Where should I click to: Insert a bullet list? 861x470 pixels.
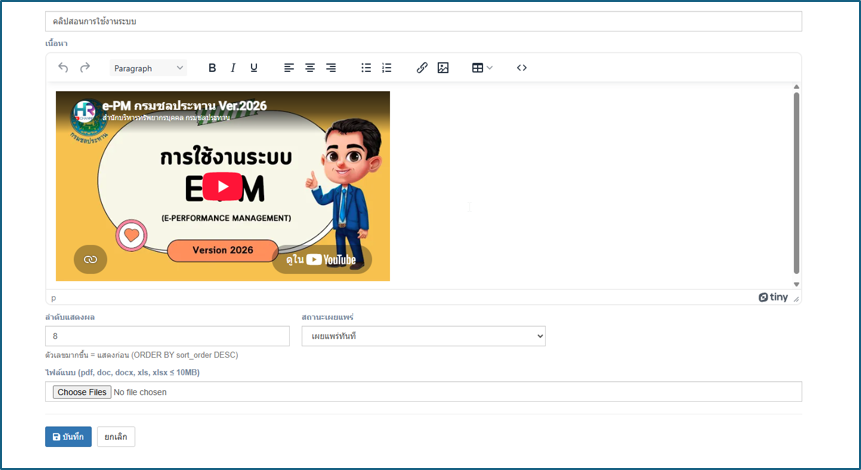pos(366,68)
